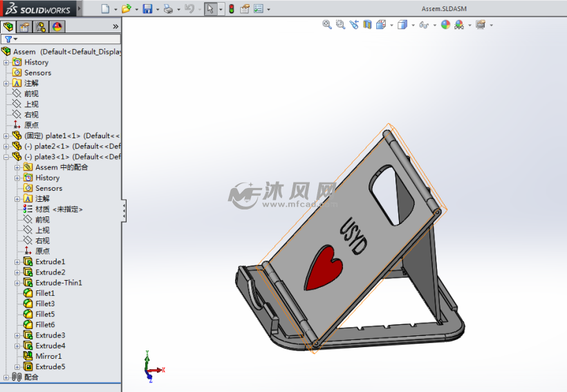Expand the top-level History folder
The width and height of the screenshot is (567, 392).
pyautogui.click(x=6, y=62)
